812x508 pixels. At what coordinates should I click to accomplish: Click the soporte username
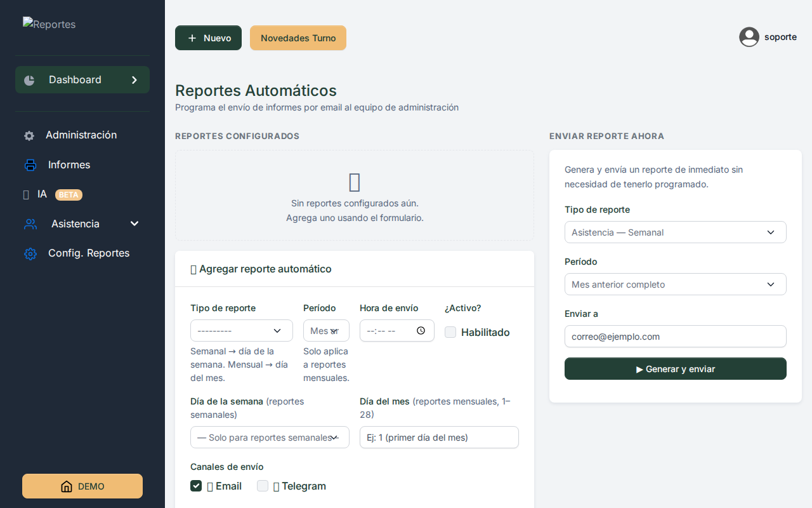point(780,37)
